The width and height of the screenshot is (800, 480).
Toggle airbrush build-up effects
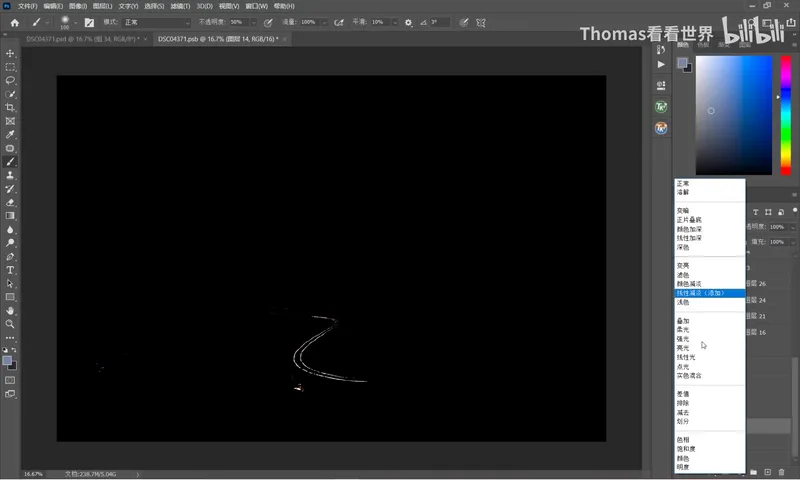coord(339,22)
